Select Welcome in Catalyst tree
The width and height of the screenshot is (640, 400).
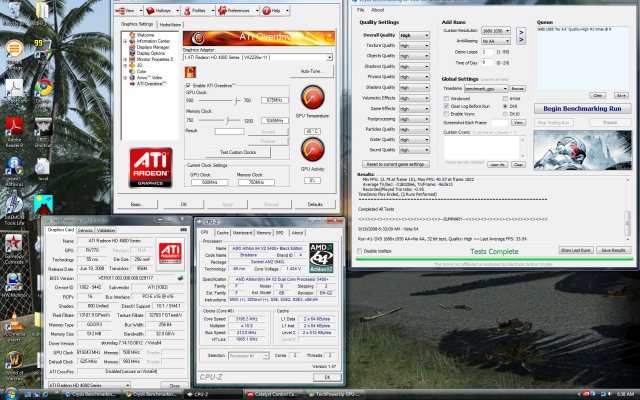145,35
